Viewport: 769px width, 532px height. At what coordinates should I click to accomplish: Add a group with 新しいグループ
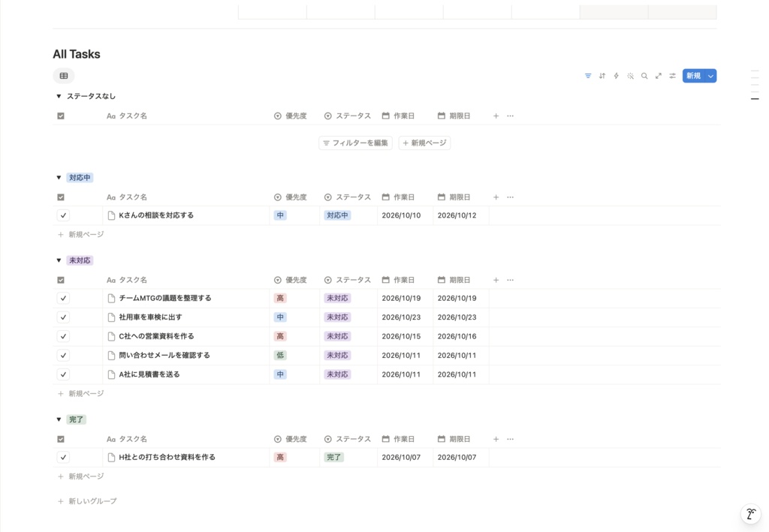pyautogui.click(x=87, y=501)
